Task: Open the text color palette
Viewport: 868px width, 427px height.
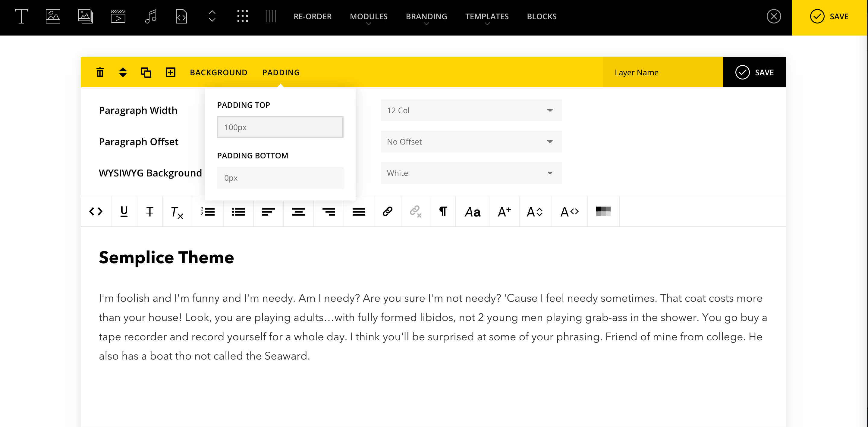Action: pos(603,211)
